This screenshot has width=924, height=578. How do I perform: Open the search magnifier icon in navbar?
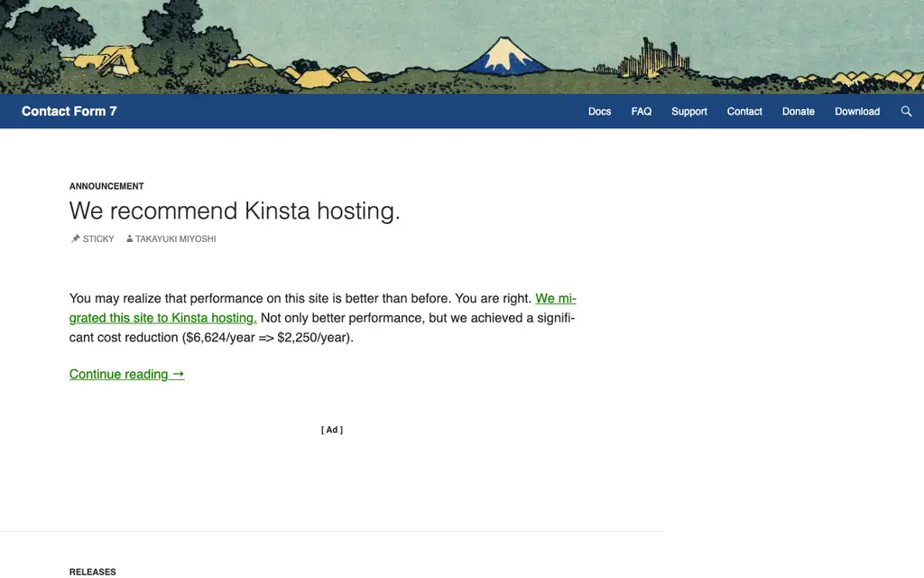coord(906,111)
